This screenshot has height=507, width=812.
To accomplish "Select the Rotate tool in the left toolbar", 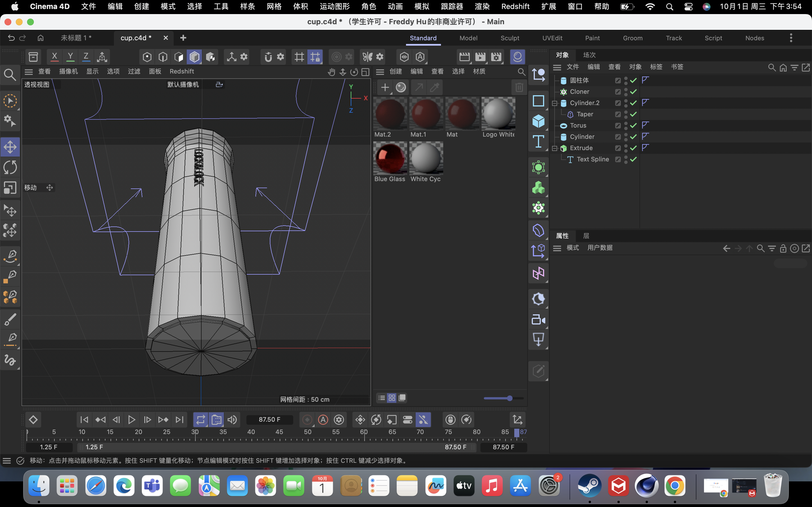I will coord(10,167).
